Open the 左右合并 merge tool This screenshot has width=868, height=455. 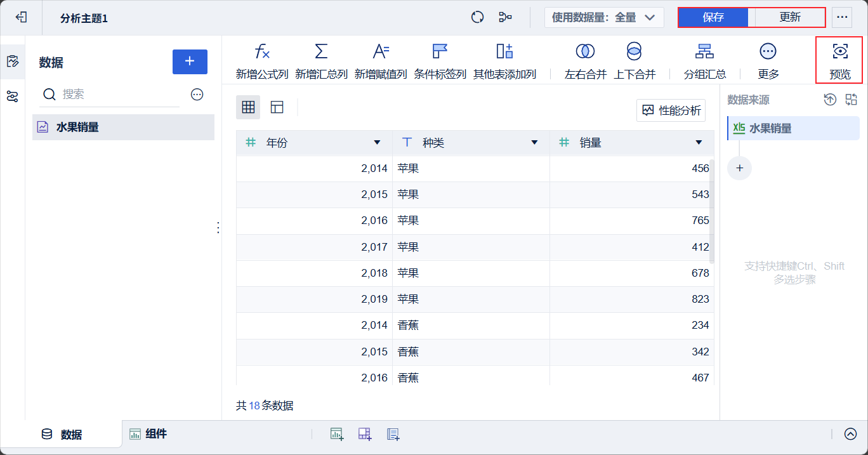point(585,51)
